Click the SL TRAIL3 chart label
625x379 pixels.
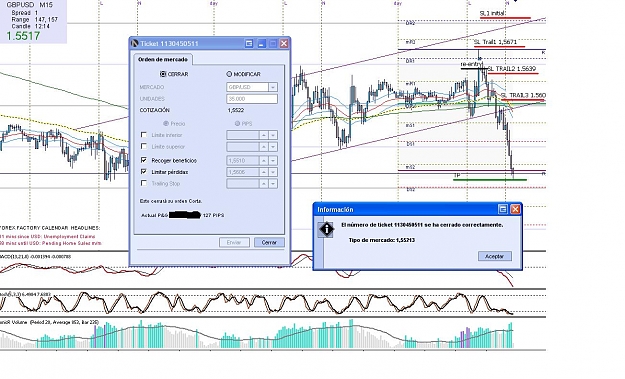click(523, 95)
